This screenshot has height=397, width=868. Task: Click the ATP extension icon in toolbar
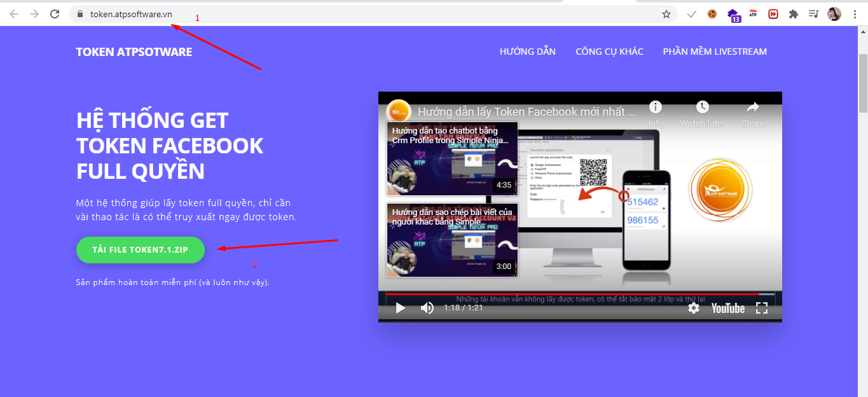coord(753,13)
